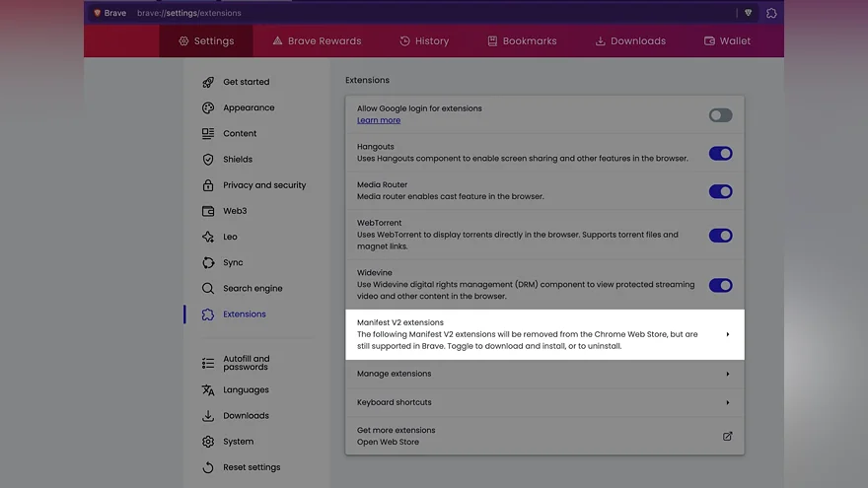Select Reset settings label
Screen dimensions: 868x488
coord(252,467)
